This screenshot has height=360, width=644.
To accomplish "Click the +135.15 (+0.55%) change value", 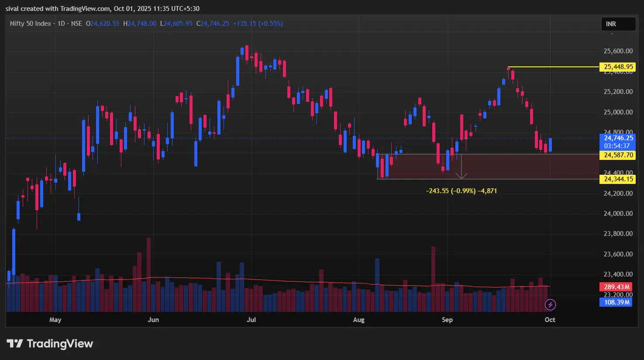I will [258, 24].
